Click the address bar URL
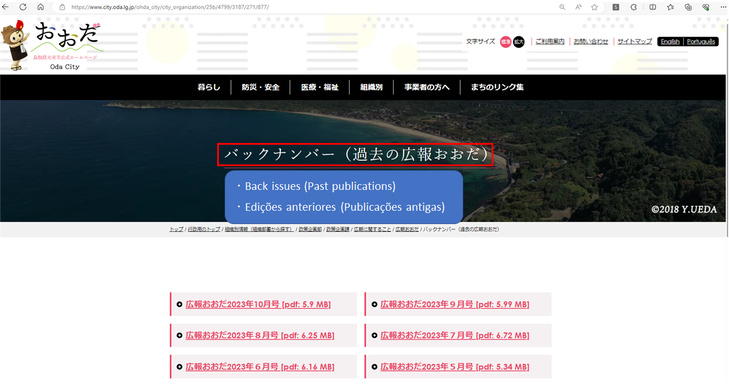The width and height of the screenshot is (729, 385). pyautogui.click(x=170, y=7)
